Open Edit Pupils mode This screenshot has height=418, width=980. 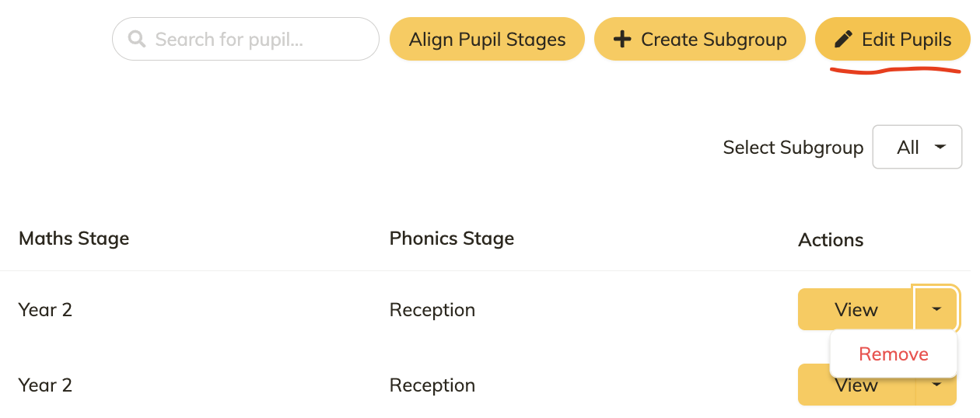[x=892, y=39]
